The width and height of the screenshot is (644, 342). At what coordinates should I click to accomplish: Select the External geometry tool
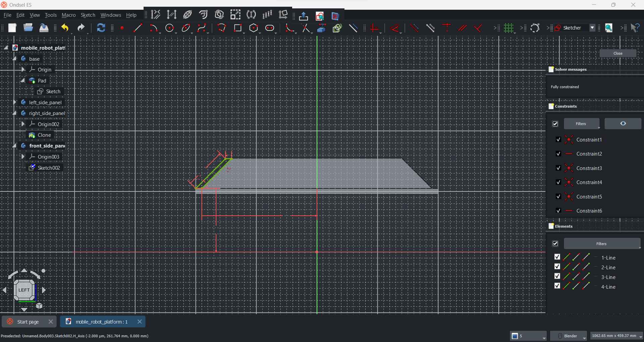[322, 28]
